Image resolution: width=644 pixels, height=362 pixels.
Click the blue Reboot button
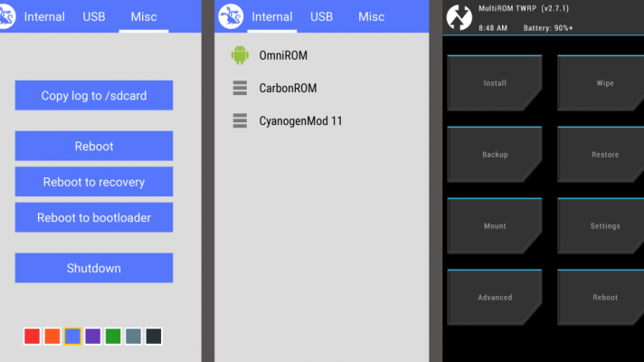(94, 146)
